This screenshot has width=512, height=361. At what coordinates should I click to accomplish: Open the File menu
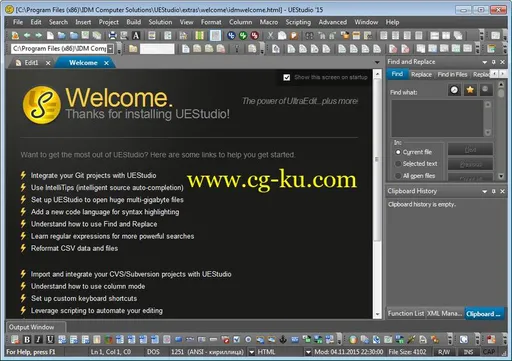(x=18, y=22)
